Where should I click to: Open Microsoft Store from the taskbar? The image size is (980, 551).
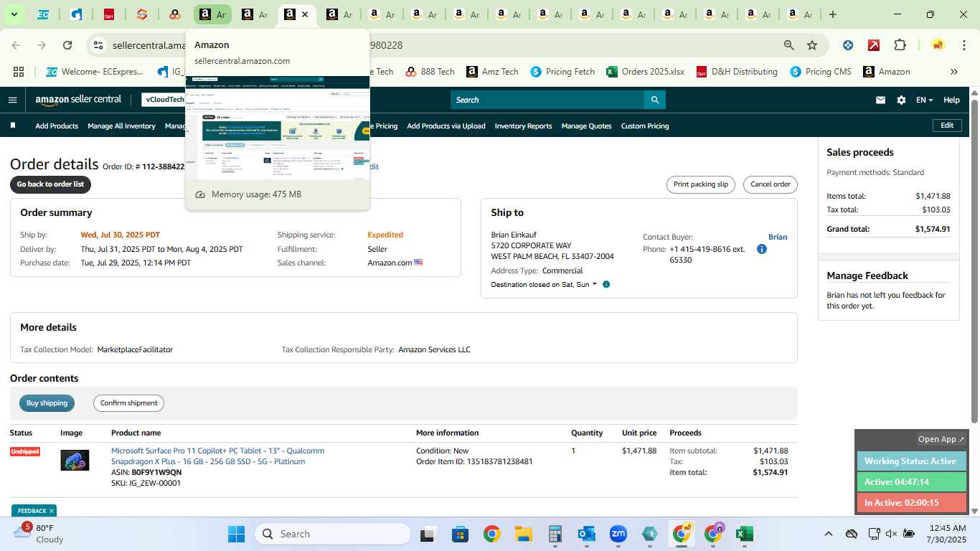(x=460, y=534)
